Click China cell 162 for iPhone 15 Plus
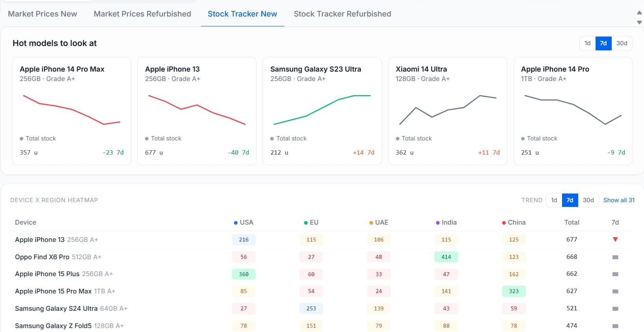The width and height of the screenshot is (644, 332). tap(514, 274)
